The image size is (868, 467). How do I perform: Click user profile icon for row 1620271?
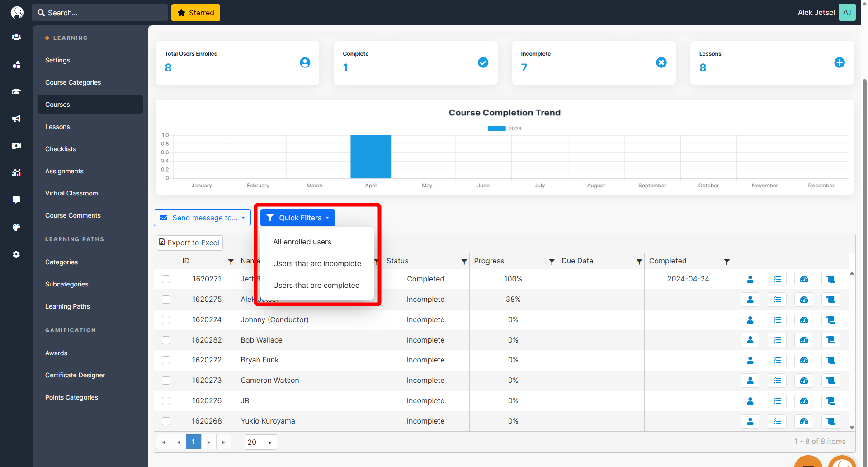[750, 279]
